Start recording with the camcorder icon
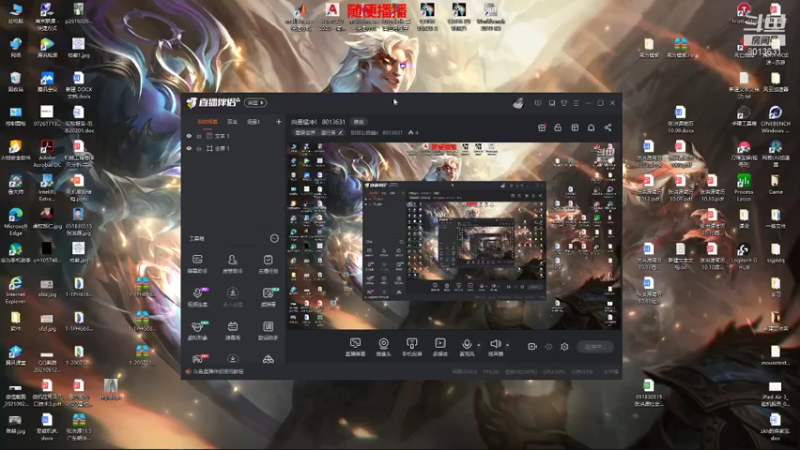The image size is (800, 450). [x=532, y=346]
